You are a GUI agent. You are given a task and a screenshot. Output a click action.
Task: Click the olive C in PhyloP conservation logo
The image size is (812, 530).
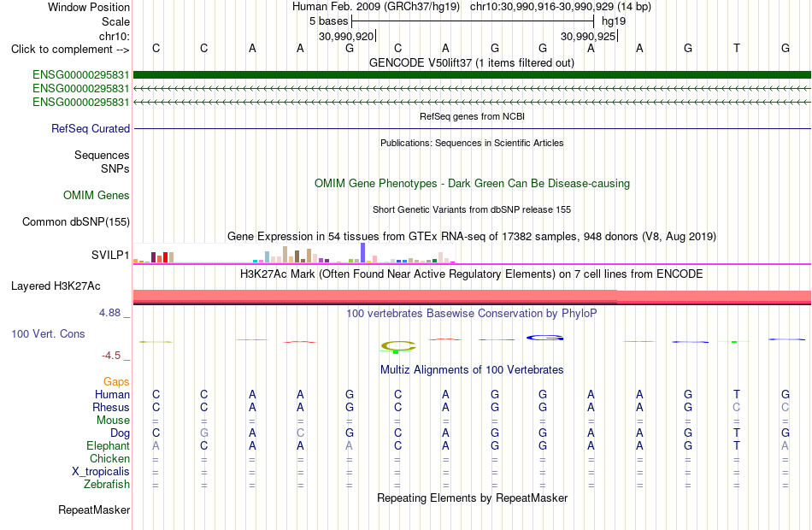tap(398, 346)
